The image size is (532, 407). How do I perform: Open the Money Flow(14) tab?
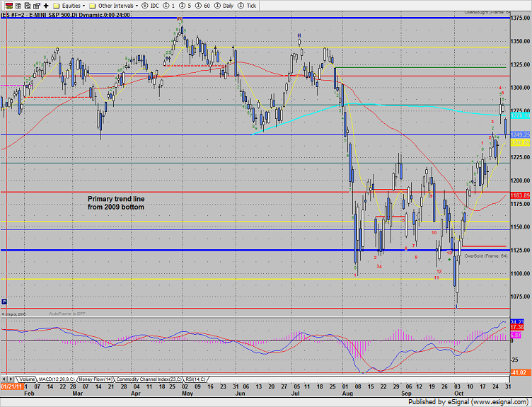(96, 379)
